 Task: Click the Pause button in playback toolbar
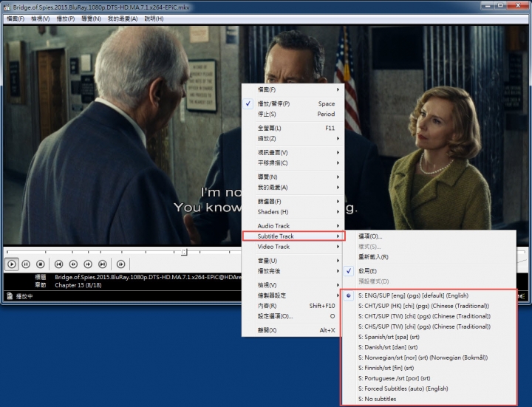point(26,264)
